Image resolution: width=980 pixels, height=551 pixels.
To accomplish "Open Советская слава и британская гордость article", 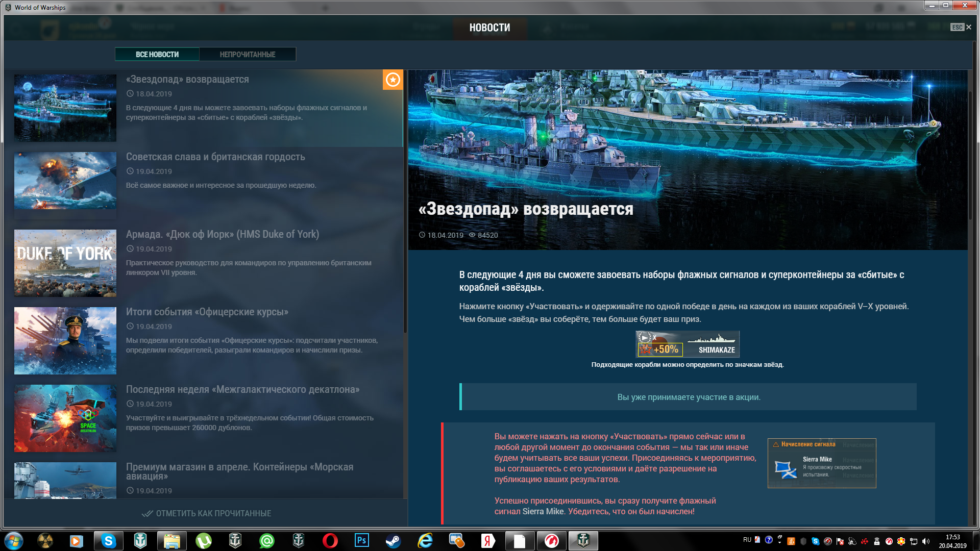I will click(x=215, y=157).
